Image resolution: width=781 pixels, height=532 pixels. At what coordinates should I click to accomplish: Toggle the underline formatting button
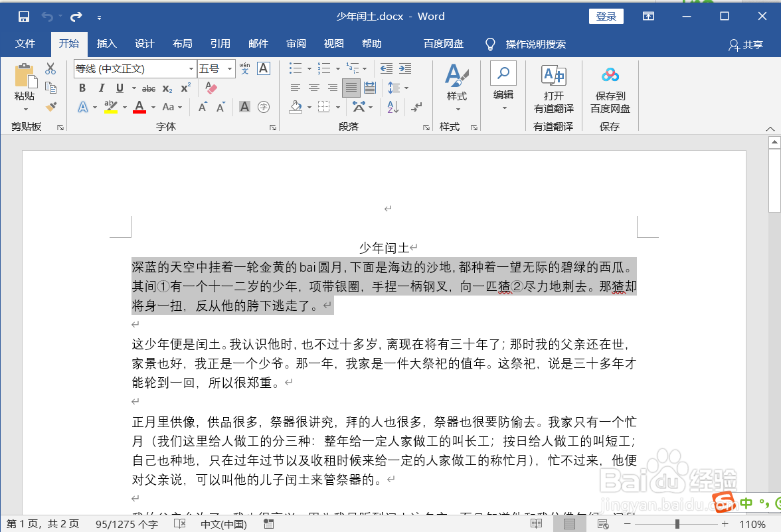(x=120, y=88)
